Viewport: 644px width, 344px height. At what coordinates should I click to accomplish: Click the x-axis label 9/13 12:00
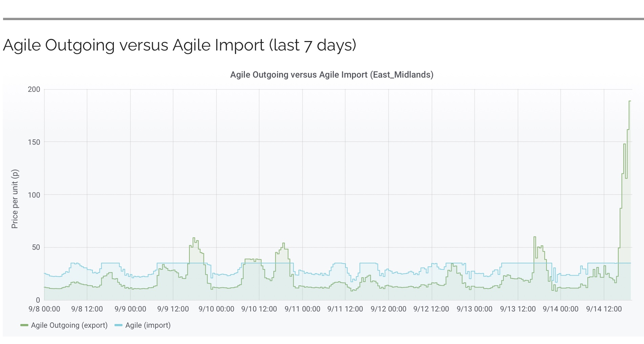518,309
